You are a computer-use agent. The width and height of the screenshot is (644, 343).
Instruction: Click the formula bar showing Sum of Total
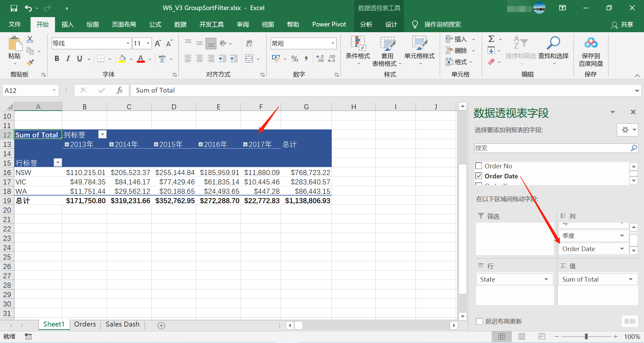[386, 90]
